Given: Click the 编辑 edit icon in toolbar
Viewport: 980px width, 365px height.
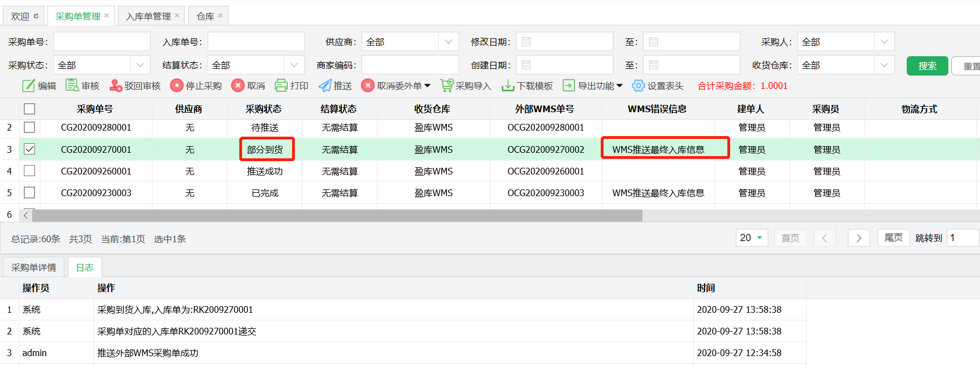Looking at the screenshot, I should point(28,86).
